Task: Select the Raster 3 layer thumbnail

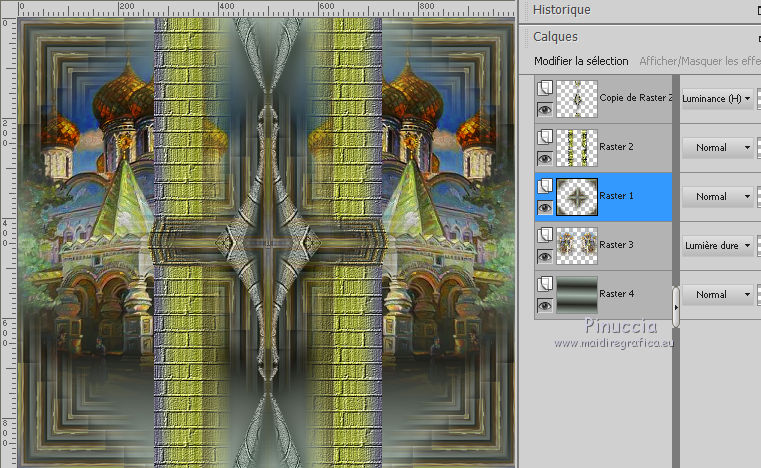Action: [x=577, y=246]
